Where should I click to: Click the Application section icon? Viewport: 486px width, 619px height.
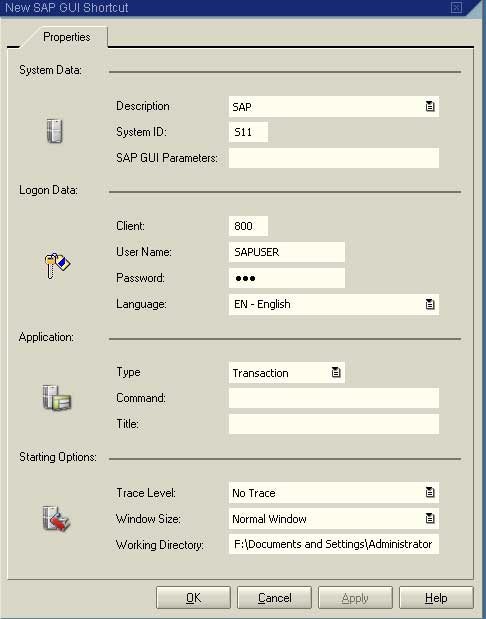pyautogui.click(x=57, y=398)
